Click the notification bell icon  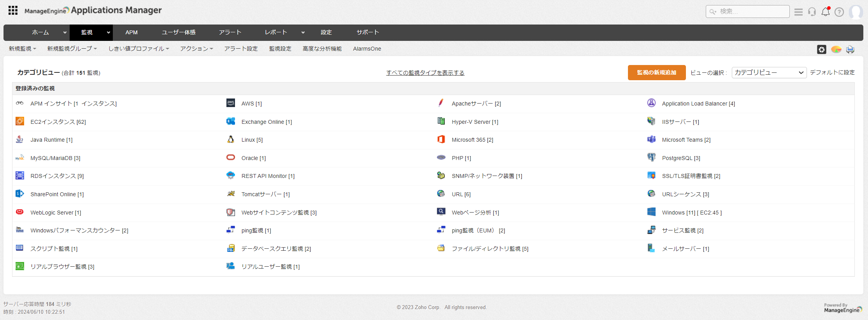point(825,12)
